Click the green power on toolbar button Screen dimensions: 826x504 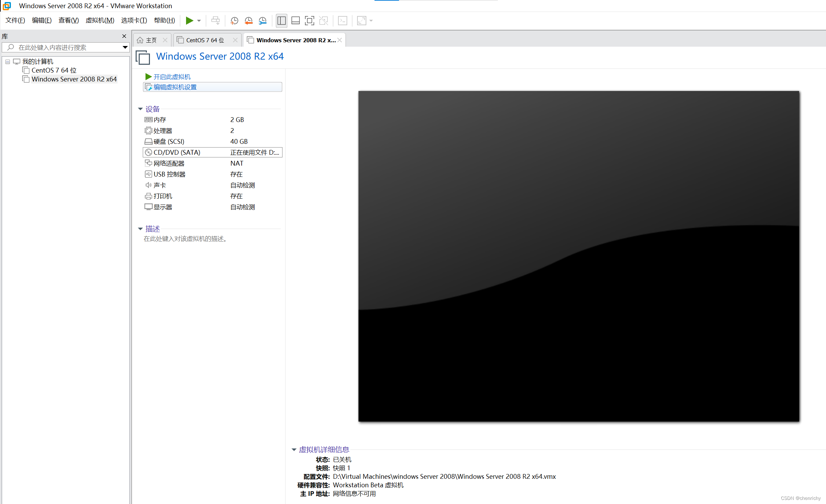pyautogui.click(x=189, y=21)
